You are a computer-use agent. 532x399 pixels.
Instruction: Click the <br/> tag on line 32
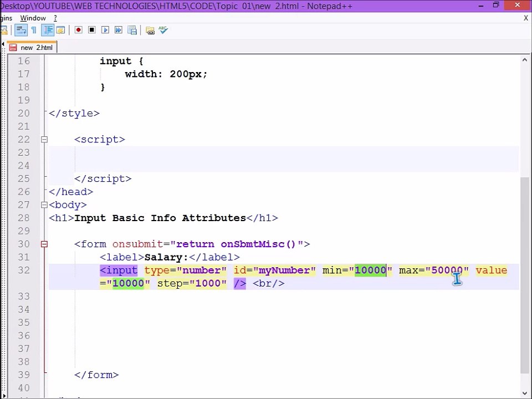point(269,283)
